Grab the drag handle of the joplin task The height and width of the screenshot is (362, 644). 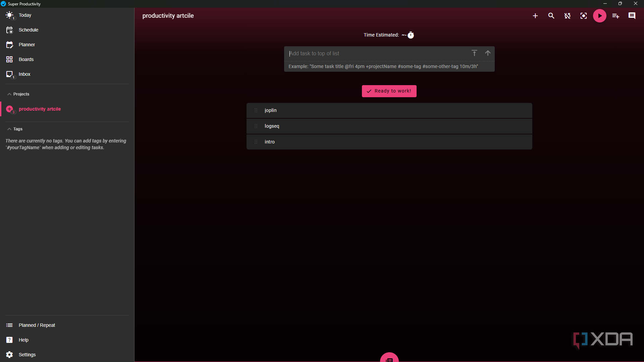(256, 110)
